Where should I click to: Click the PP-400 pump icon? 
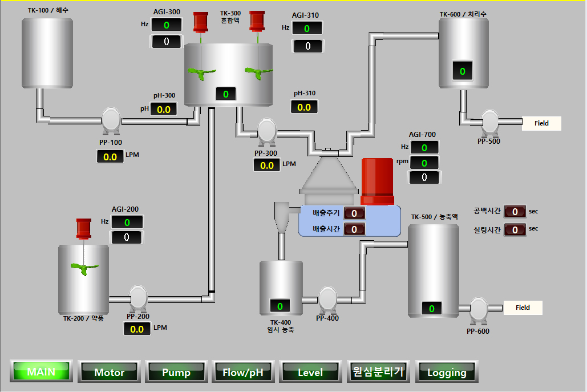[x=327, y=298]
